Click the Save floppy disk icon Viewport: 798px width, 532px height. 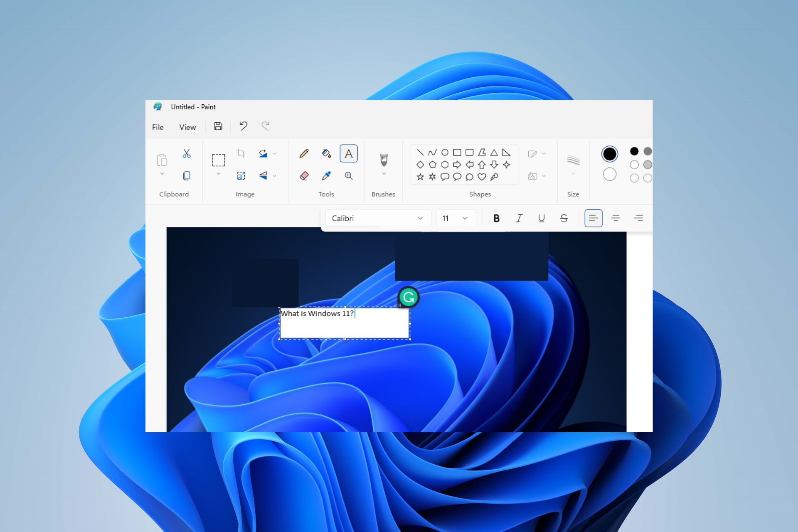[218, 126]
